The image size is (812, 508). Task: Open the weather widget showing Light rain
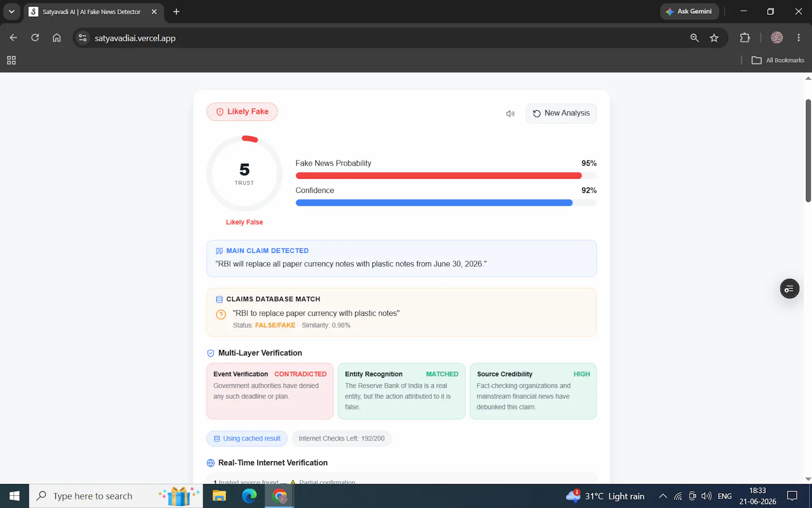click(605, 496)
